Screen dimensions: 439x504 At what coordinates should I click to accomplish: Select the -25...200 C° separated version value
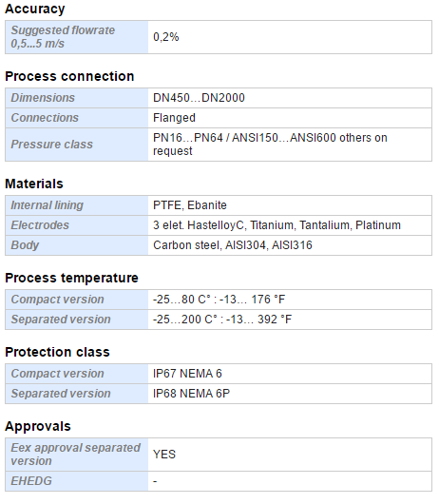click(x=222, y=320)
